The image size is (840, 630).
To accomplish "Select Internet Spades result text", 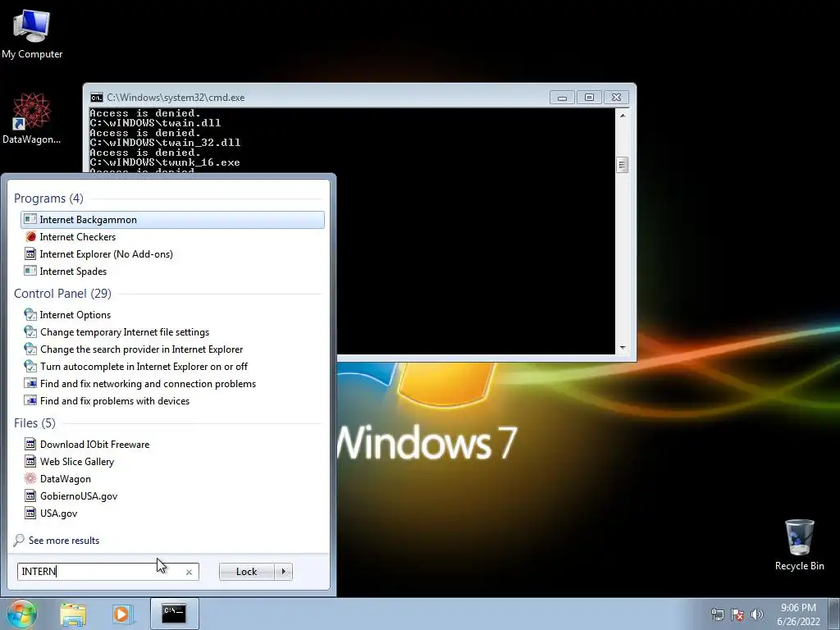I will click(x=73, y=272).
